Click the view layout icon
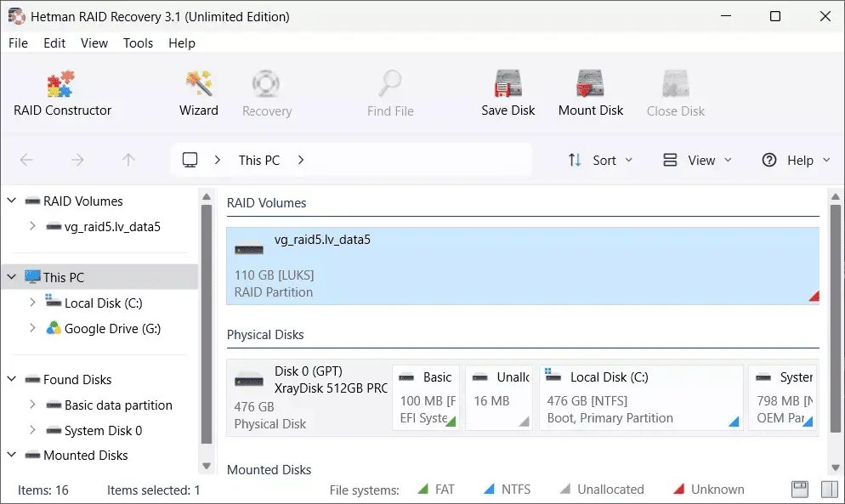Screen dimensions: 845x504 (670, 160)
